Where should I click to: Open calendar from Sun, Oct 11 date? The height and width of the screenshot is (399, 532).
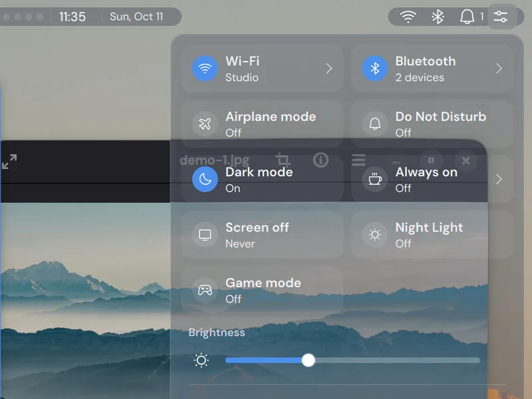[136, 17]
